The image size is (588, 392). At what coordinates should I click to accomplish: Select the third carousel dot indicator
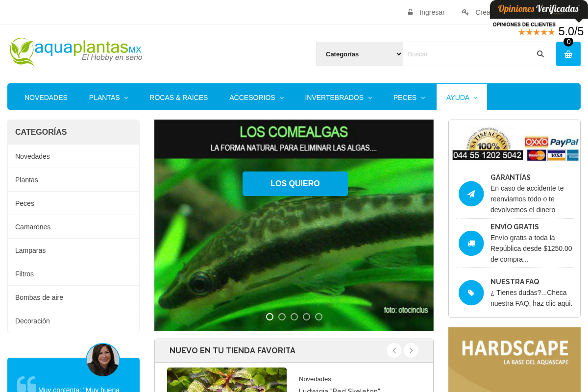pos(294,317)
